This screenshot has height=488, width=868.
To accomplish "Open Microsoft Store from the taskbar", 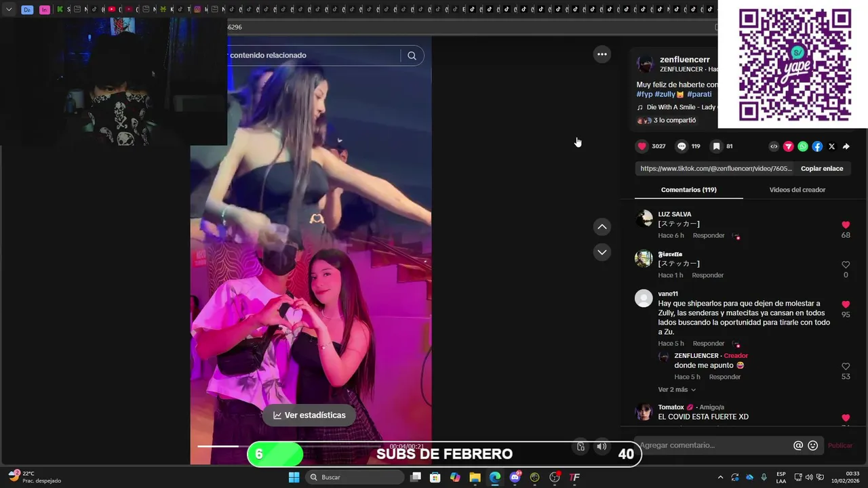I will coord(435,477).
